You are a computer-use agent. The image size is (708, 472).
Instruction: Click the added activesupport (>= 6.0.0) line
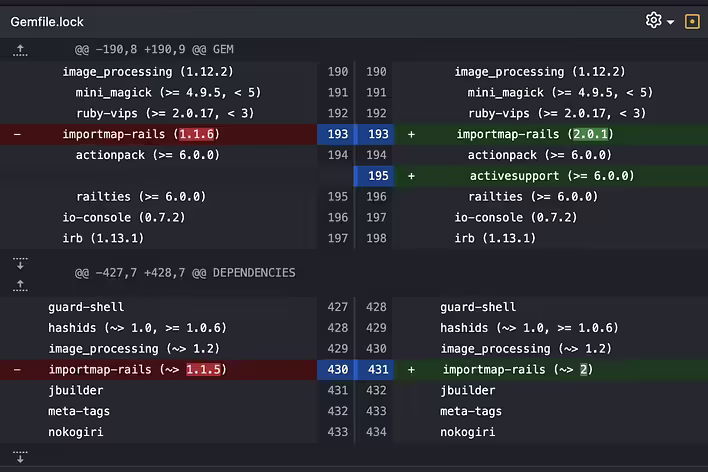coord(552,176)
